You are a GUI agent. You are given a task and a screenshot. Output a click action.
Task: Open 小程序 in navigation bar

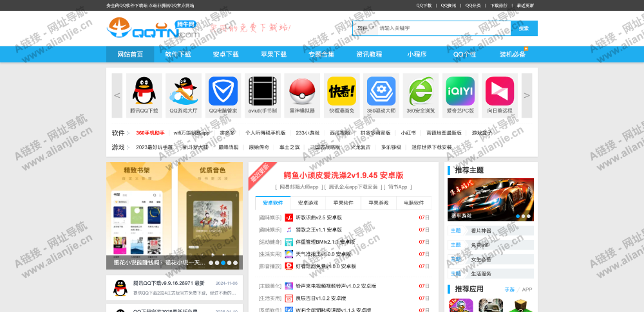[x=417, y=54]
